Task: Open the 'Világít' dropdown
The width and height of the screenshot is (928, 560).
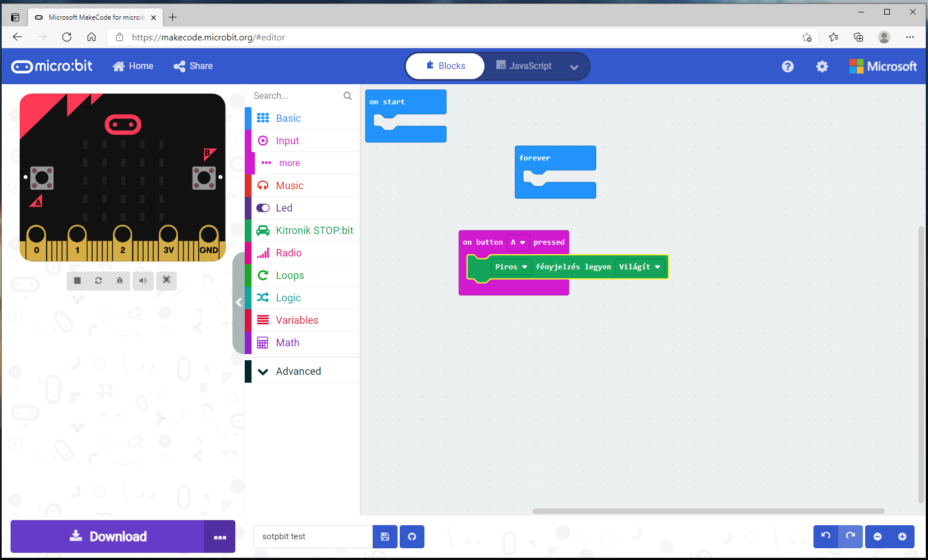Action: click(639, 267)
